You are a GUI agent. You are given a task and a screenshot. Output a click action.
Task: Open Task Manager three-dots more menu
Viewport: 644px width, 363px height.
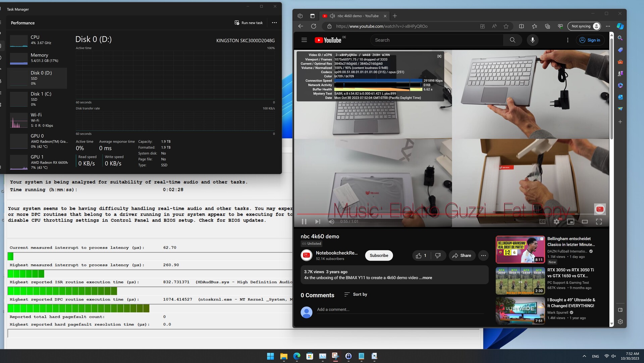pyautogui.click(x=274, y=23)
